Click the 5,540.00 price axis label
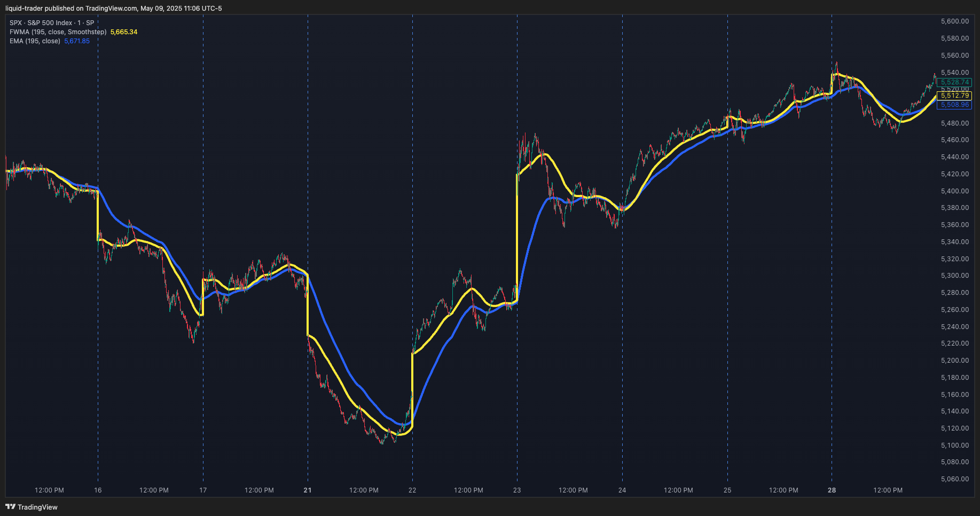Viewport: 980px width, 516px height. (x=955, y=73)
